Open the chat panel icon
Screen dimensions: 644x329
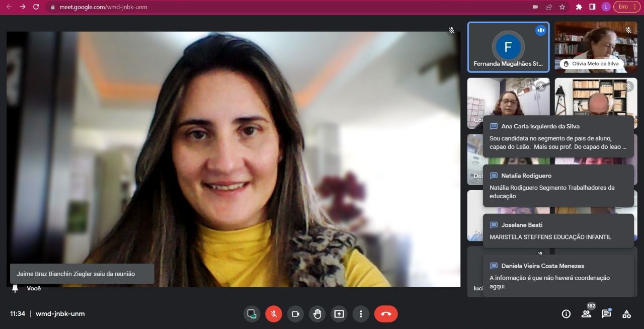(606, 314)
